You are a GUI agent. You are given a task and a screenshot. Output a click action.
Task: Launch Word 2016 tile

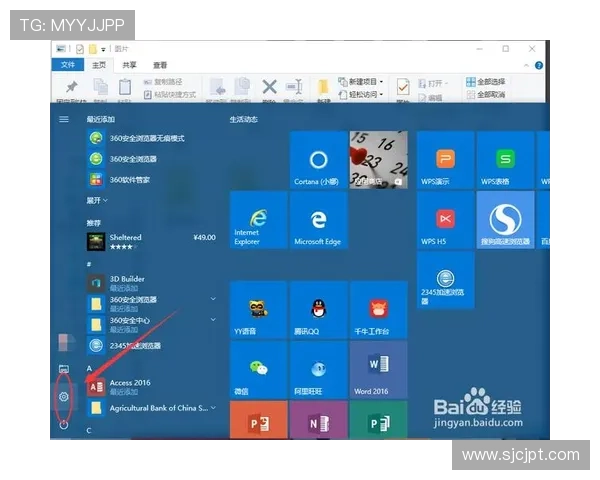point(378,370)
